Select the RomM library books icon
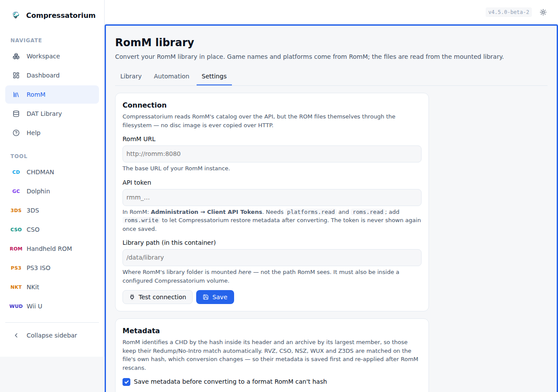558x392 pixels. click(16, 95)
